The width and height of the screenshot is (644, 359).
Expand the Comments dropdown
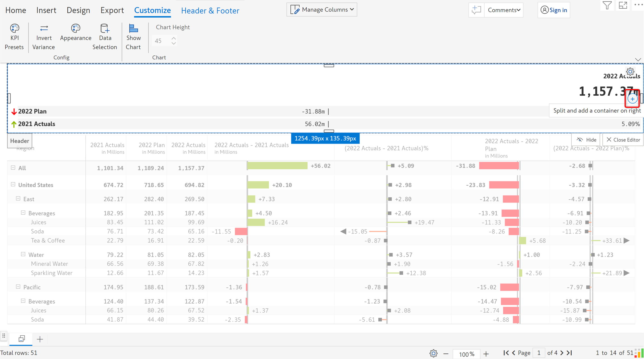[504, 10]
